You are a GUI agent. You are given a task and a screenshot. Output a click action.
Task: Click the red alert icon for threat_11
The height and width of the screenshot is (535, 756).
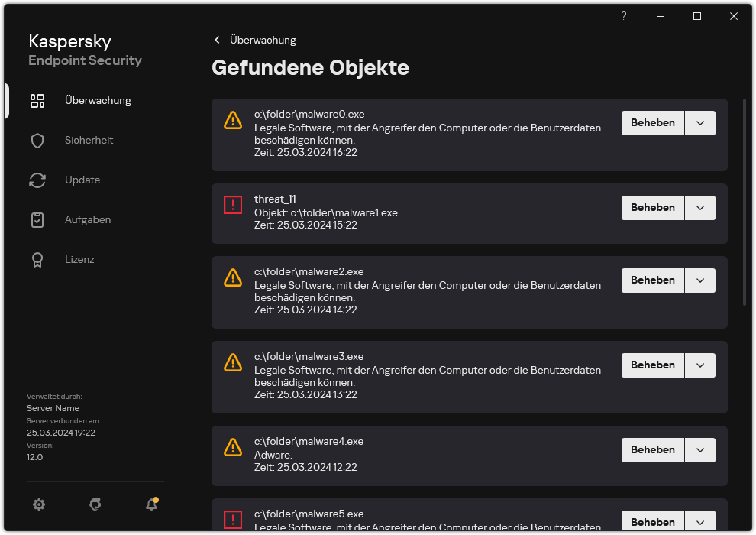click(x=233, y=204)
